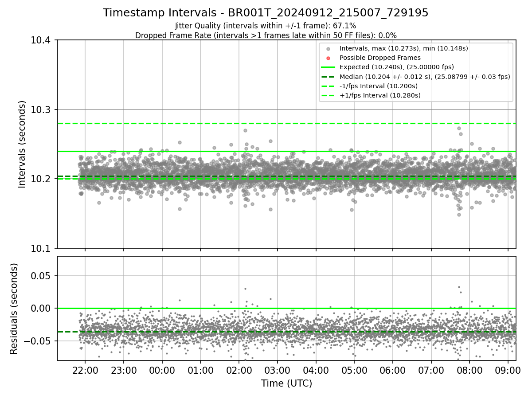Select the plot title starting 'Timestamp Intervals'
532x399 pixels.
266,13
